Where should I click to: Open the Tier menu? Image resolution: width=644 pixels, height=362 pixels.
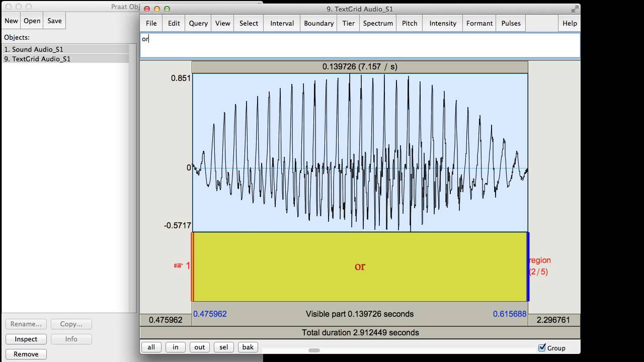pyautogui.click(x=348, y=23)
